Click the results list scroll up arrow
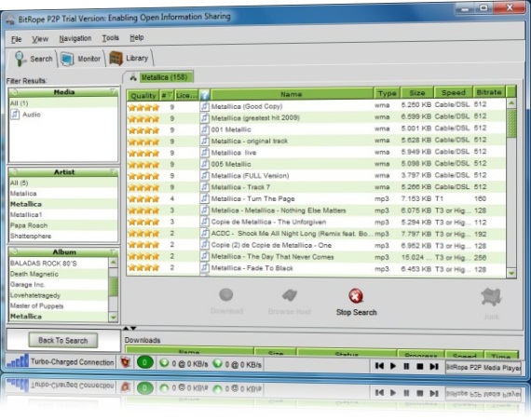Viewport: 531px width, 420px height. (x=511, y=102)
